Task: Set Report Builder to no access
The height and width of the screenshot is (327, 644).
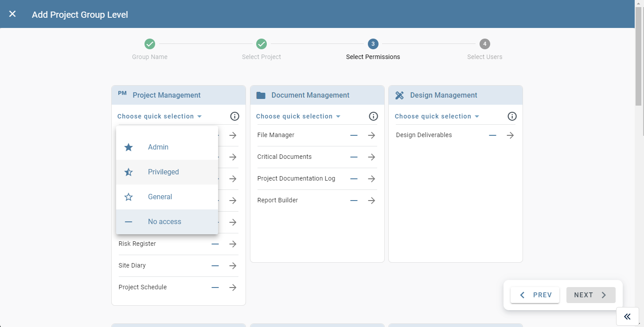Action: (x=354, y=200)
